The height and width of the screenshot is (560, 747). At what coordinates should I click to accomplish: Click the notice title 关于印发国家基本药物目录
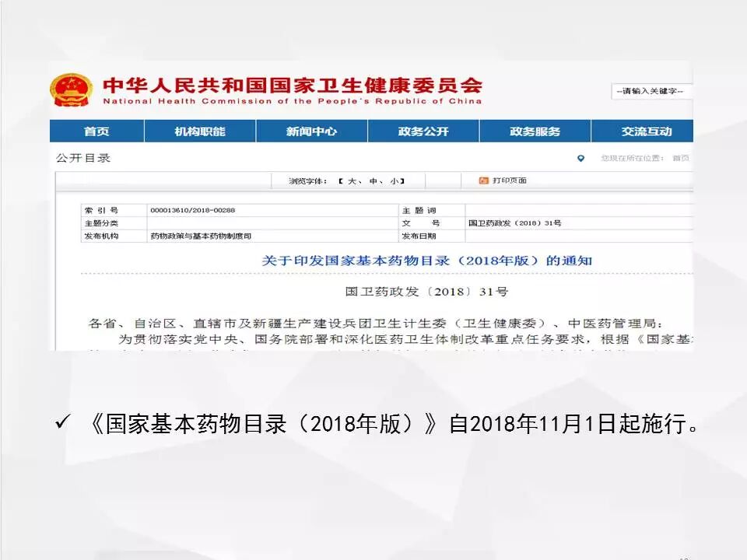point(427,261)
